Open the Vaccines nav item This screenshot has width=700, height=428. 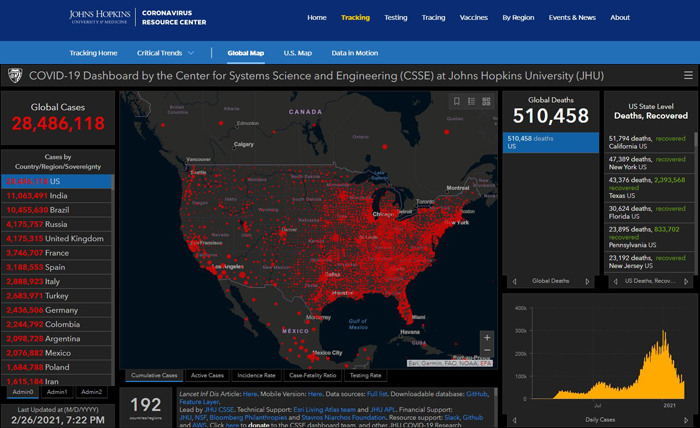coord(474,17)
